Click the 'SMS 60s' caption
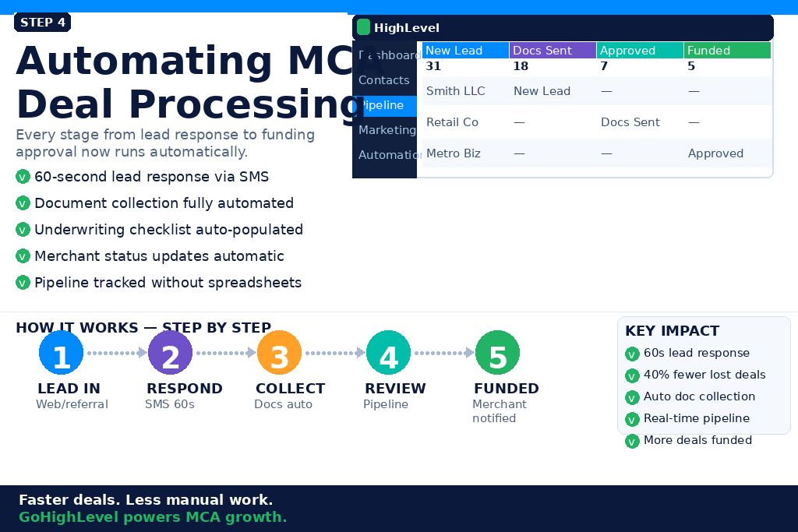Screen dimensions: 798x532 [x=169, y=404]
